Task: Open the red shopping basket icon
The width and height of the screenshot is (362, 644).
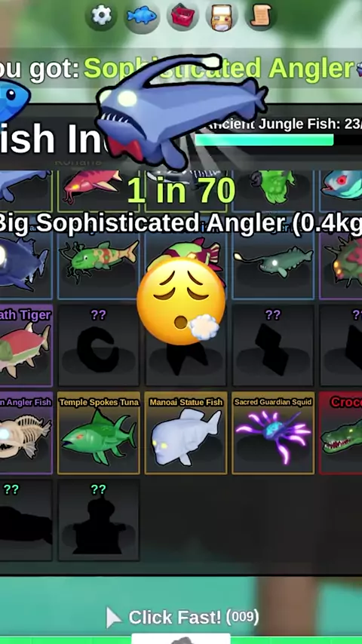Action: point(183,17)
